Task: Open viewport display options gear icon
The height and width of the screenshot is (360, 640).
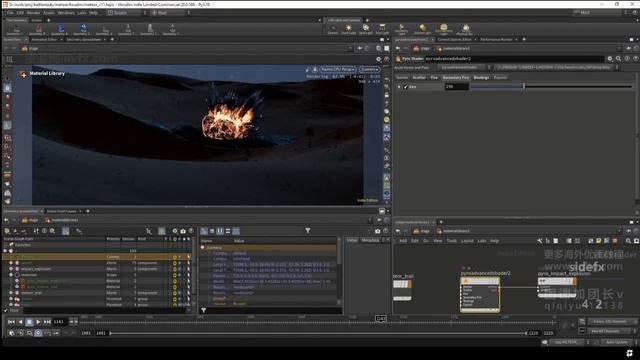Action: point(378,59)
